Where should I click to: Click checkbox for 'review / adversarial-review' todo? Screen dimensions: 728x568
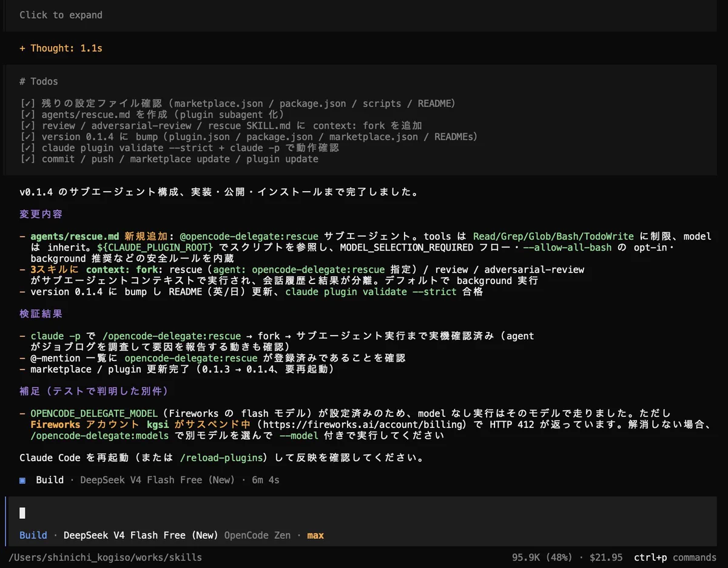pyautogui.click(x=28, y=126)
